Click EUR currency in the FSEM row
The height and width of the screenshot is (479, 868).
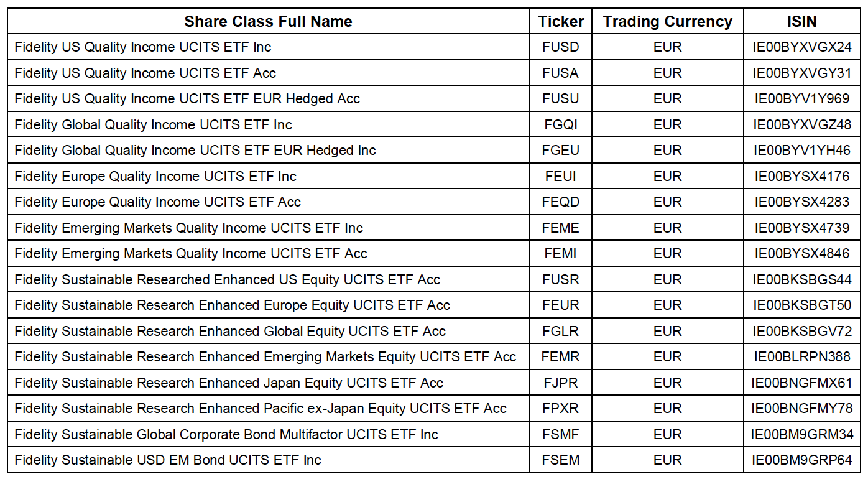(667, 460)
